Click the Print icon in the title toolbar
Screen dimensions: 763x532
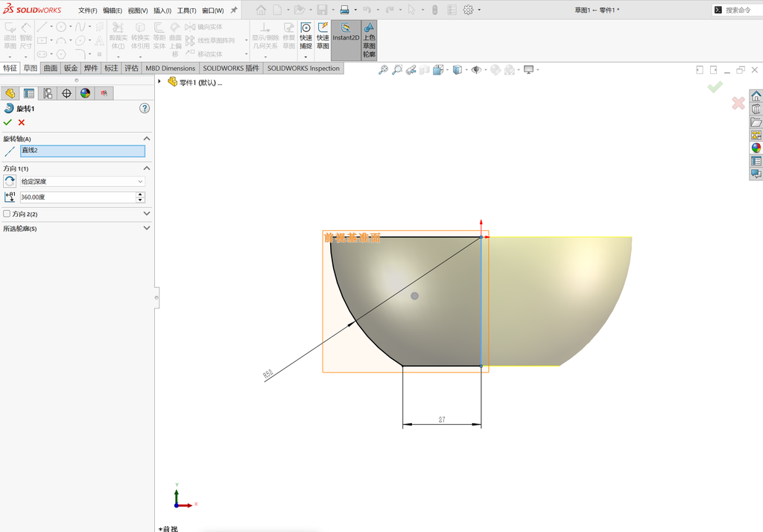pyautogui.click(x=344, y=10)
